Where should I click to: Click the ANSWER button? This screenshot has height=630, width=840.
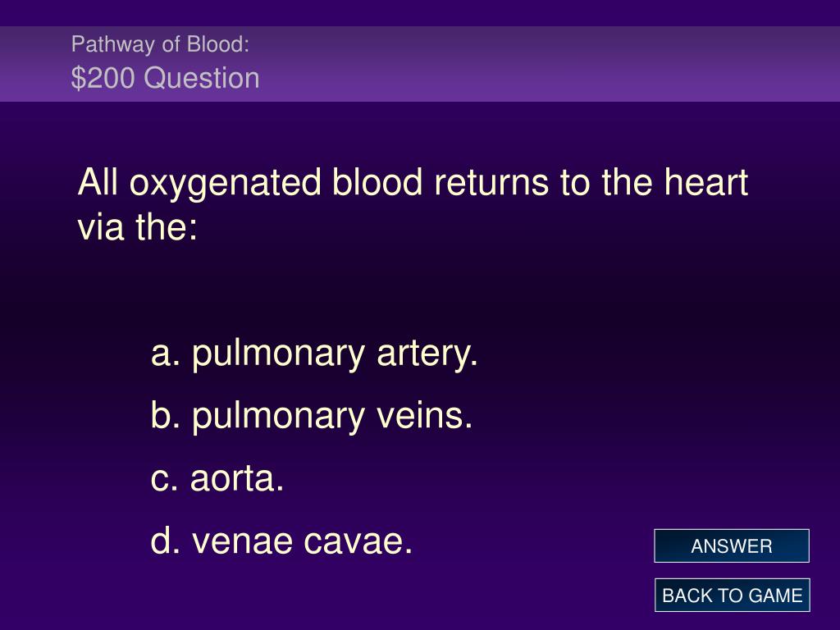731,546
